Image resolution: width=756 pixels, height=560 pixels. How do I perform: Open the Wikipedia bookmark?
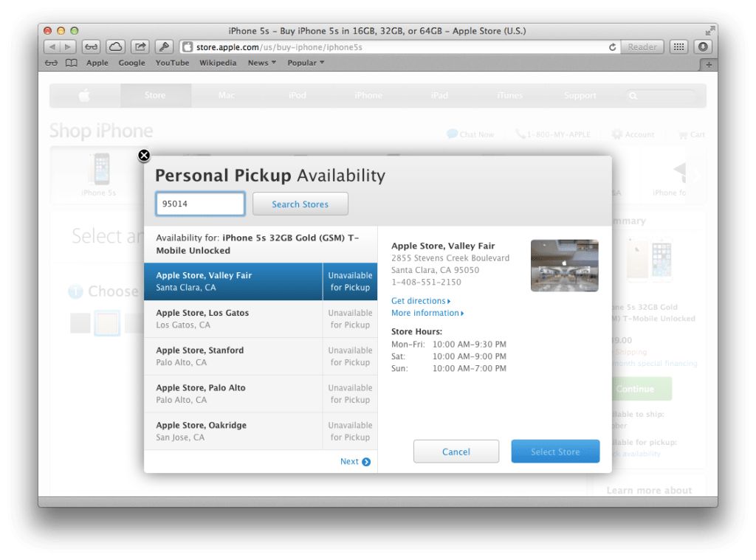pos(218,63)
